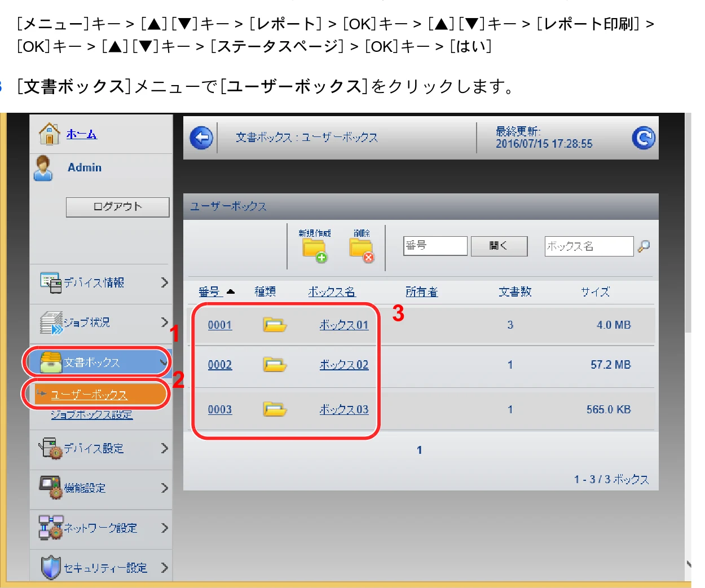705x588 pixels.
Task: Expand the デバイス設定 chevron
Action: click(164, 448)
